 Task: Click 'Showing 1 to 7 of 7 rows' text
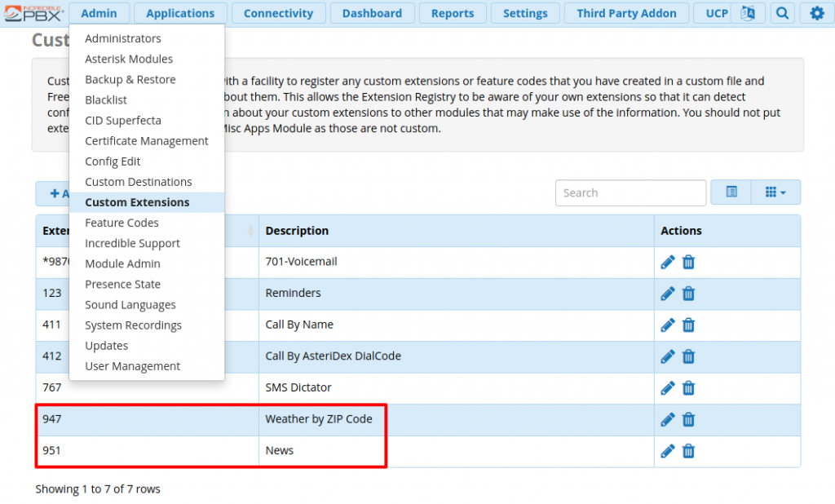pyautogui.click(x=98, y=489)
